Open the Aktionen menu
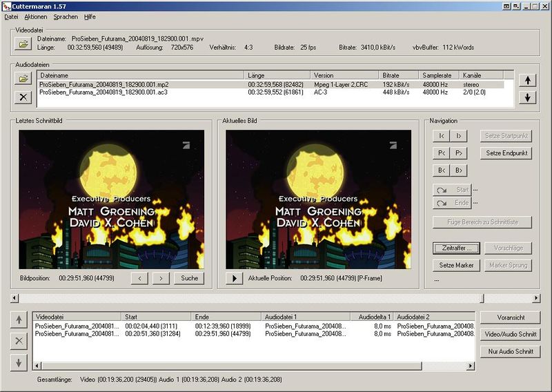The image size is (552, 392). pos(35,16)
